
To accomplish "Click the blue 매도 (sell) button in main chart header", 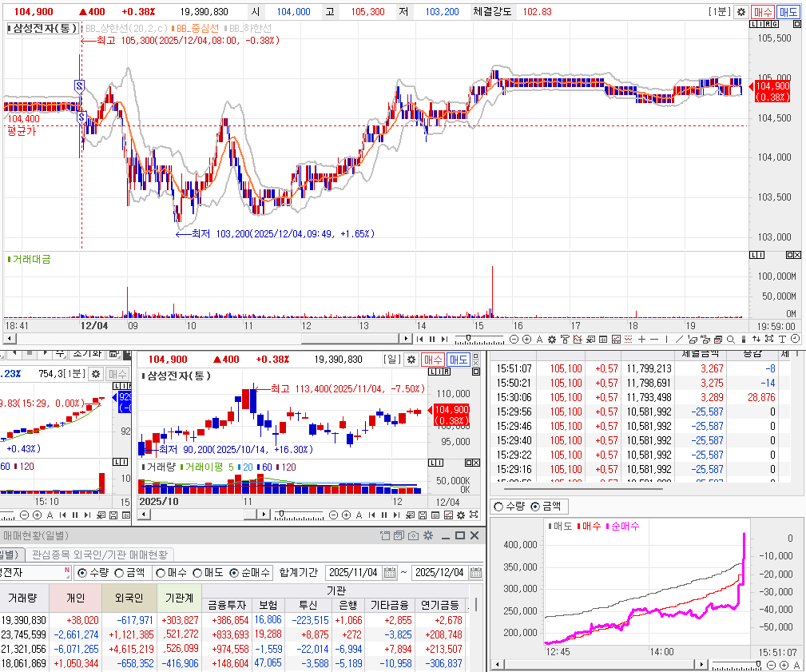I will [788, 11].
